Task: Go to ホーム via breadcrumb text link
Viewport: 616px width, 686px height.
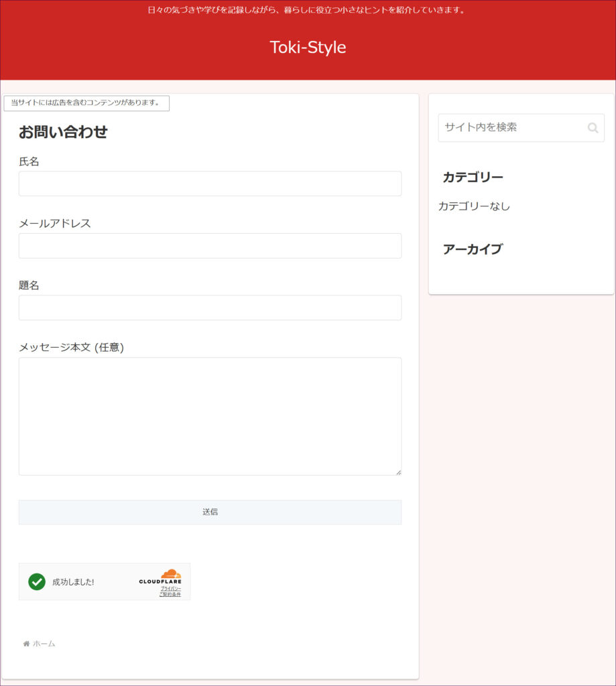Action: [44, 644]
